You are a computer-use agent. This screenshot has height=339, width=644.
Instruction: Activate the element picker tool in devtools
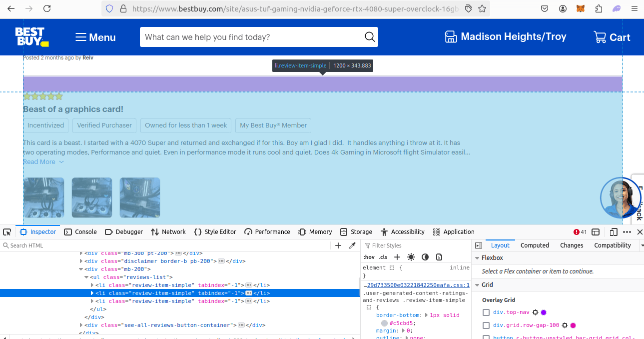coord(7,232)
